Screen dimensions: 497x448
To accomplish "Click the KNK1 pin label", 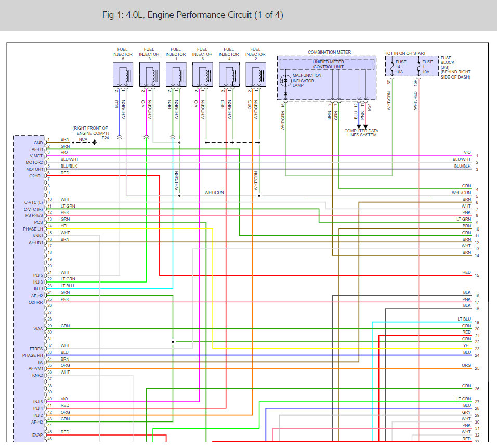I will pos(38,236).
